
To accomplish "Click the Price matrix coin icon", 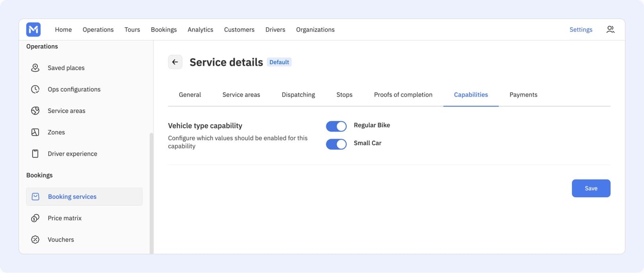I will [x=35, y=218].
